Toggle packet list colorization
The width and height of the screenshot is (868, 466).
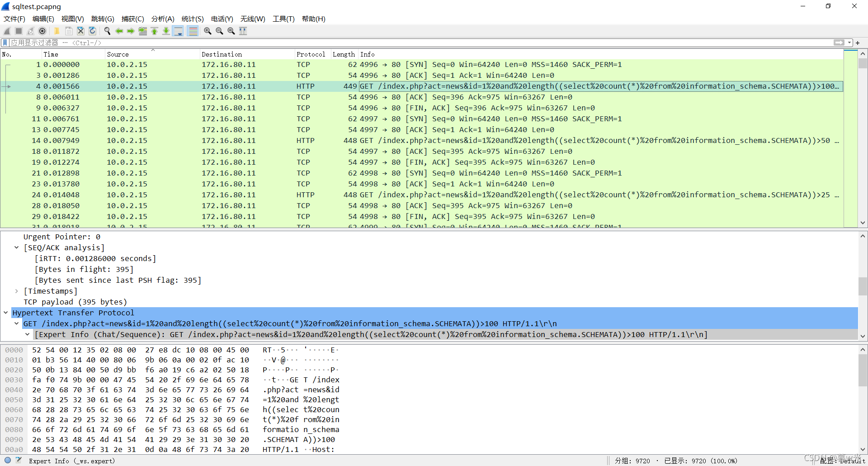point(193,31)
